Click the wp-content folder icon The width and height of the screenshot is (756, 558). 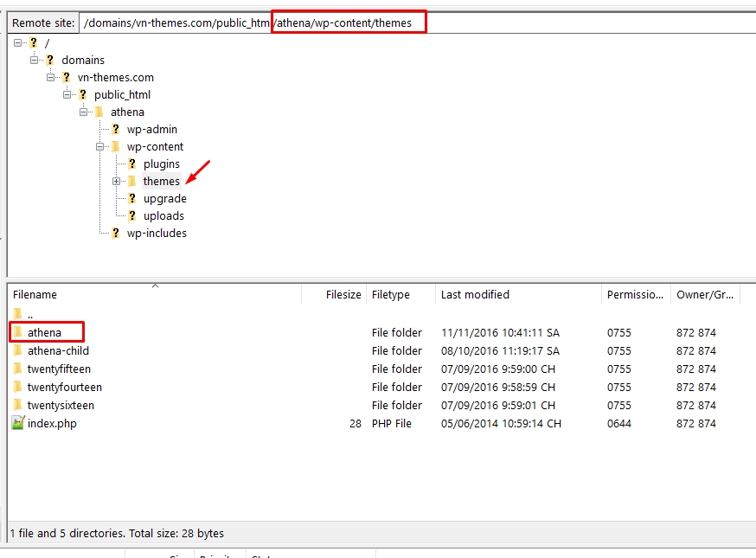[x=114, y=146]
